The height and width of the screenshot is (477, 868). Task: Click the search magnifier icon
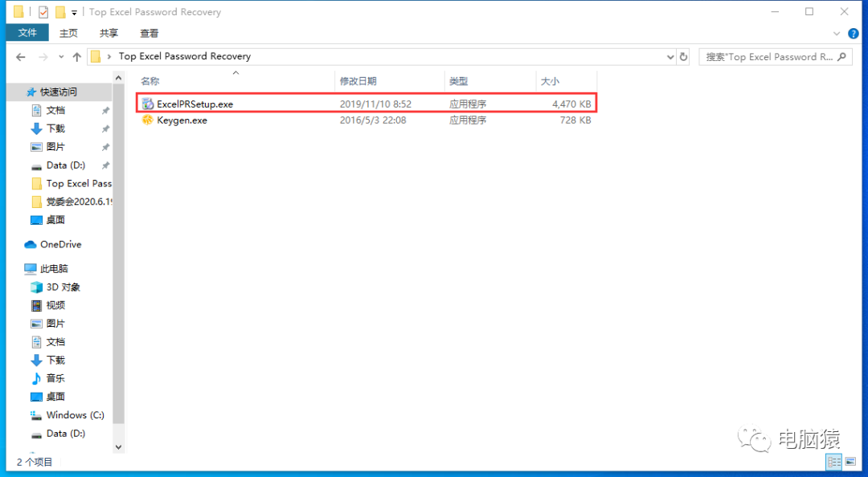(x=842, y=56)
